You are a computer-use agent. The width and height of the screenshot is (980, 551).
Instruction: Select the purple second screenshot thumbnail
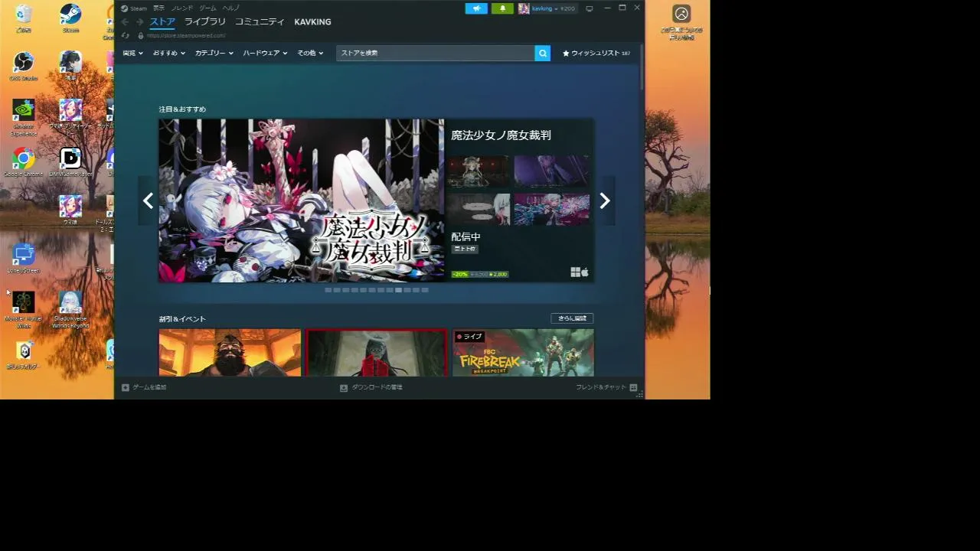coord(551,171)
